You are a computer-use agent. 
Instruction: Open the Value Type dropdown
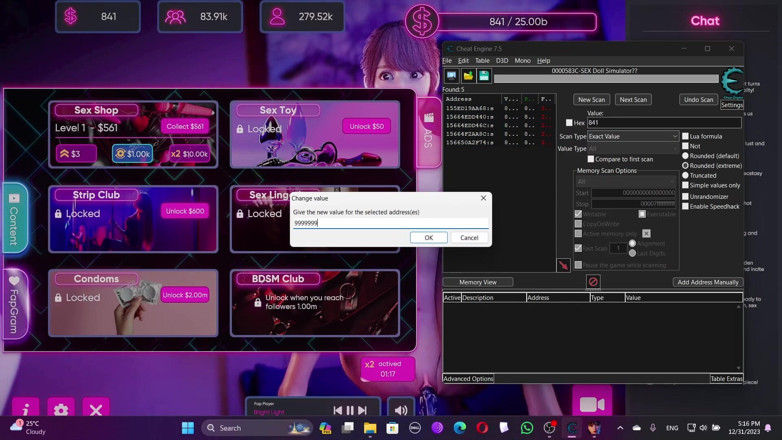[x=633, y=149]
